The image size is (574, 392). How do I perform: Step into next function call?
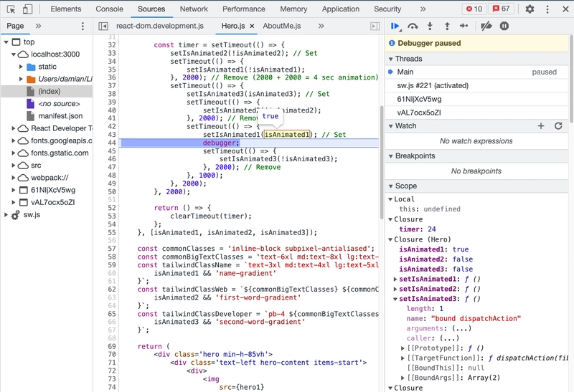click(430, 26)
